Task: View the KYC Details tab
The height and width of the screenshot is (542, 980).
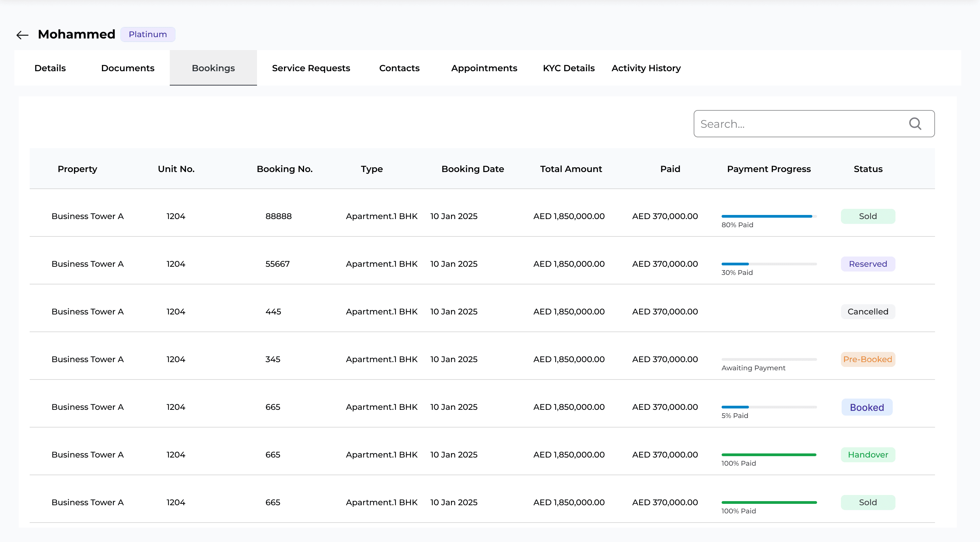Action: click(568, 68)
